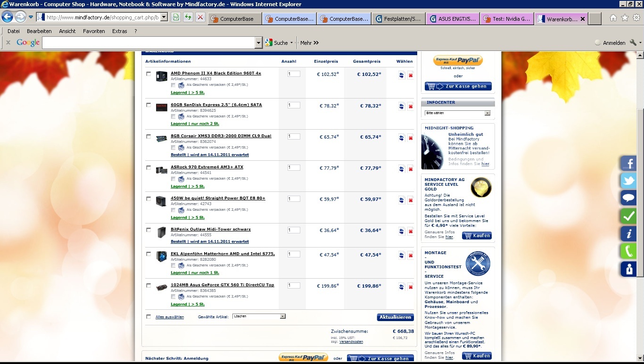Open the info 'i' side button
Image resolution: width=644 pixels, height=364 pixels.
[x=628, y=233]
